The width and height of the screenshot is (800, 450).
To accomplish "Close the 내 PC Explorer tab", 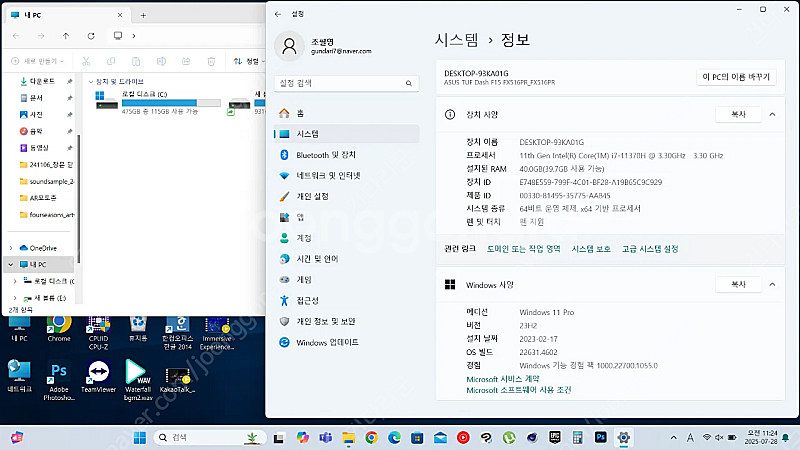I will pyautogui.click(x=120, y=15).
